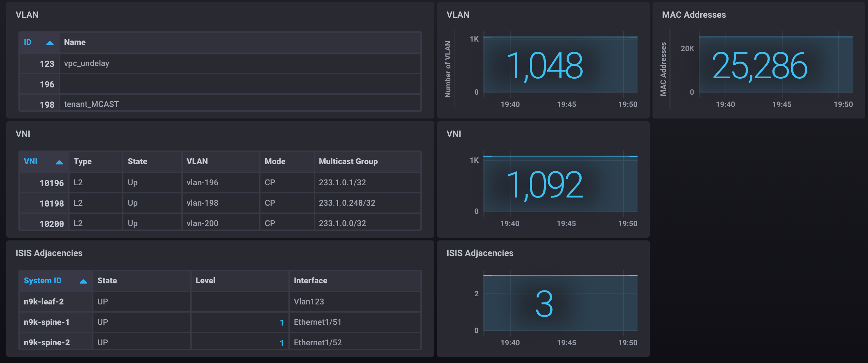Image resolution: width=868 pixels, height=363 pixels.
Task: Click CP mode cell in row 10196
Action: coord(287,183)
